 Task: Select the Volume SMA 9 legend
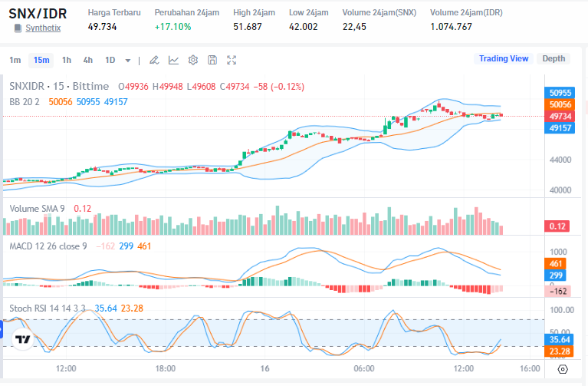click(x=37, y=209)
